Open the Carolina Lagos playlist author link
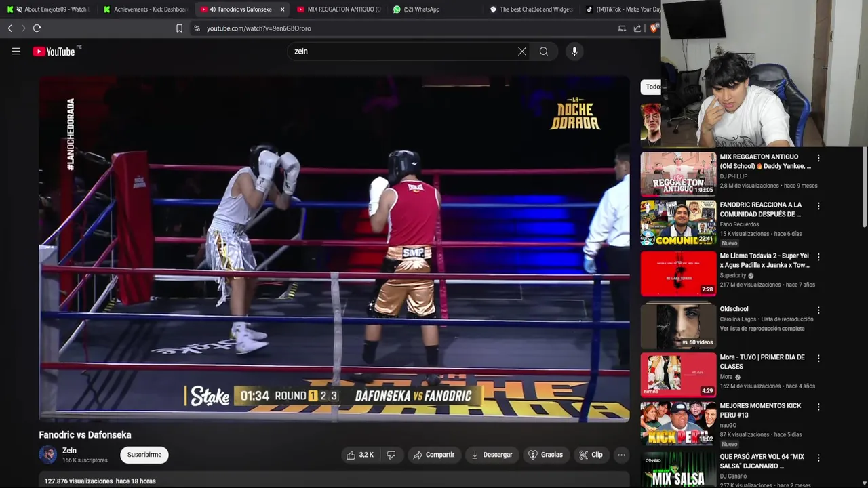 738,319
